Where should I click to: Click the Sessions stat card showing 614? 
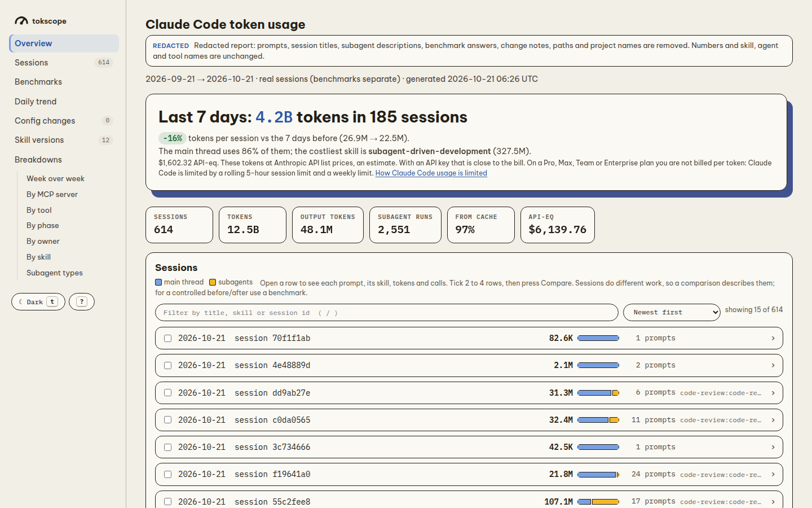tap(179, 225)
